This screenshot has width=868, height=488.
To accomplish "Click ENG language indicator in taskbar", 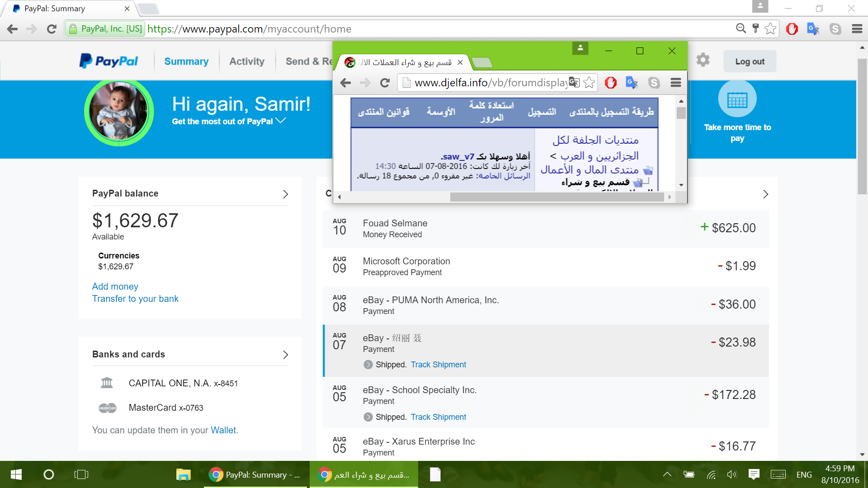I will coord(804,474).
